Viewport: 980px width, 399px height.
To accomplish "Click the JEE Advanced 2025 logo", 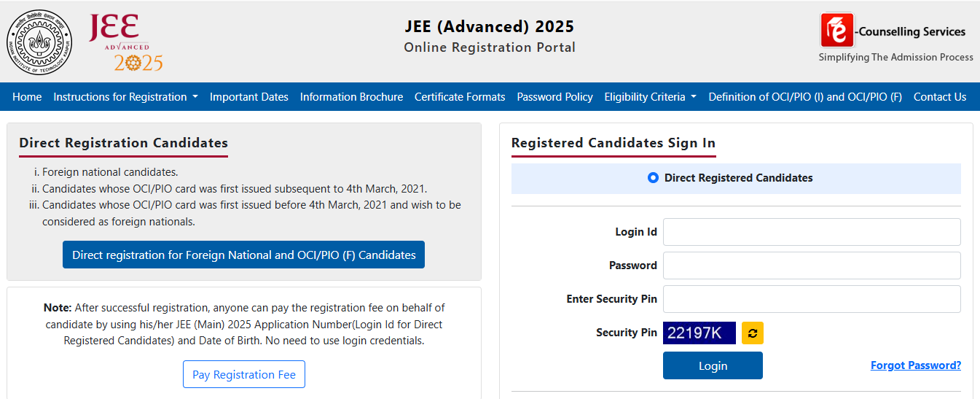I will pyautogui.click(x=125, y=44).
